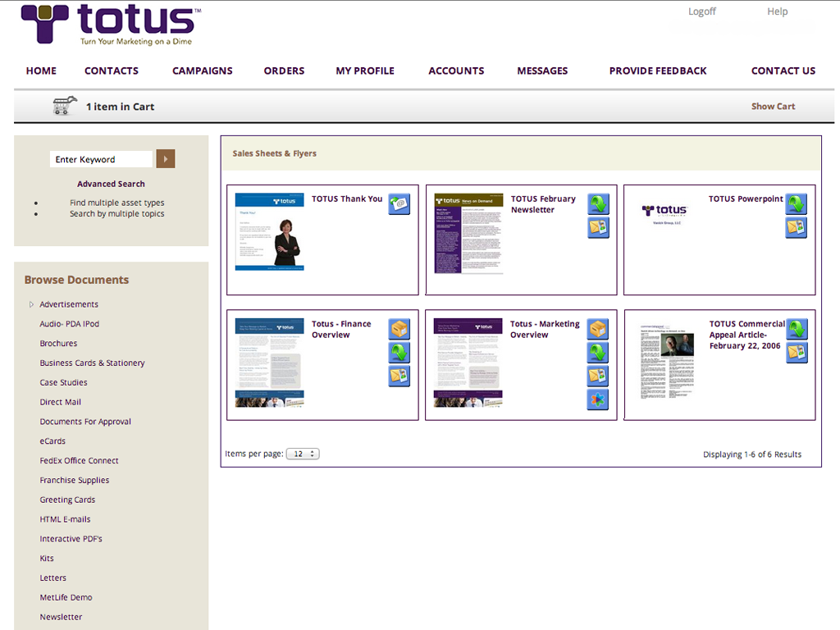The image size is (840, 630).
Task: Browse Franchise Supplies
Action: coord(75,480)
